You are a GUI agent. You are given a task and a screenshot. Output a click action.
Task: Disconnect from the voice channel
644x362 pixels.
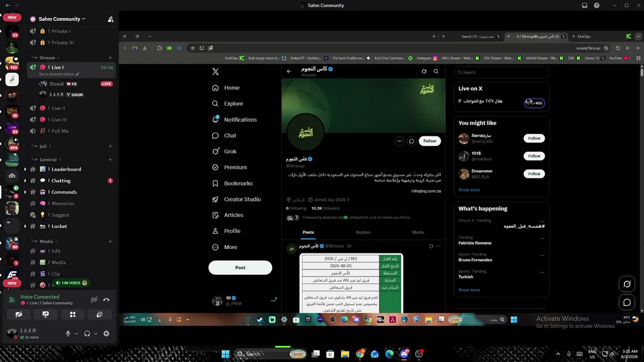(x=106, y=300)
